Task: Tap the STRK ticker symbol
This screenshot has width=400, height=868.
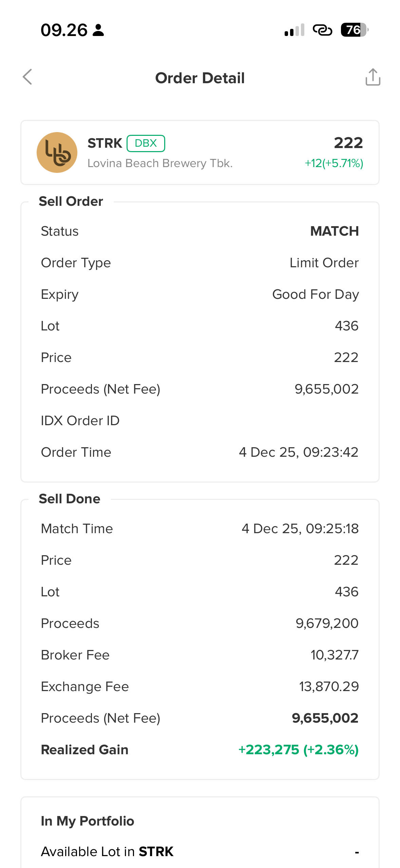Action: 104,143
